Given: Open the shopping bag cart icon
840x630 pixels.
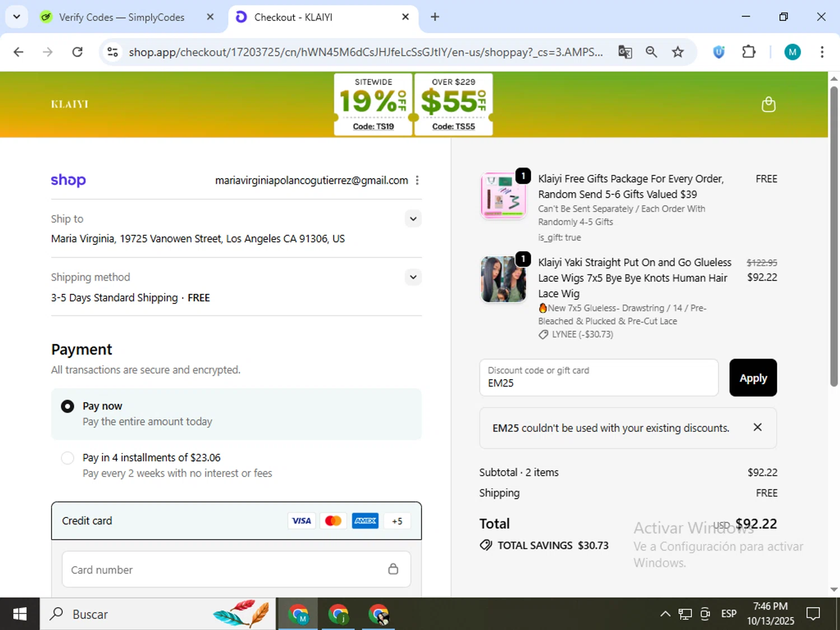Looking at the screenshot, I should pyautogui.click(x=768, y=104).
